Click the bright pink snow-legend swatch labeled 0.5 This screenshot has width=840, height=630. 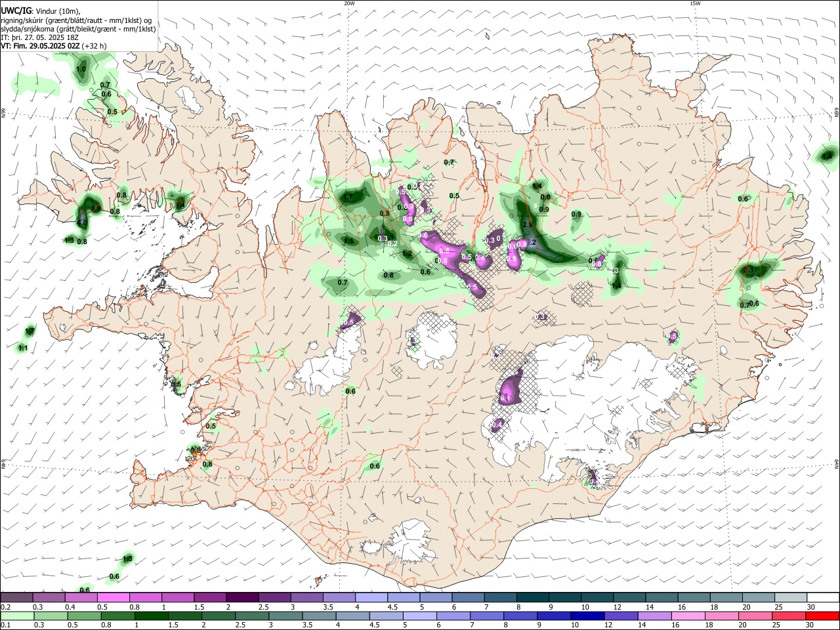pyautogui.click(x=114, y=597)
